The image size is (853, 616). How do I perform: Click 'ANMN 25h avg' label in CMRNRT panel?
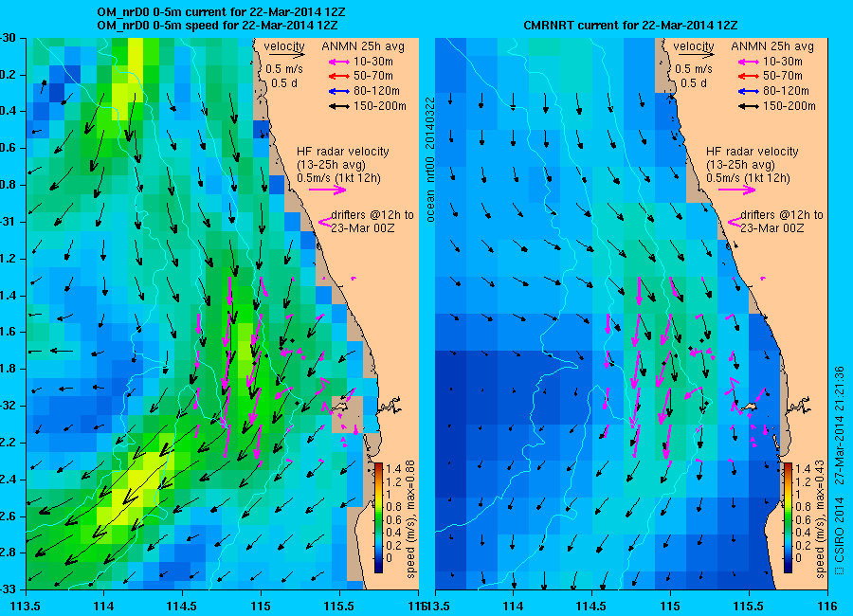[x=772, y=46]
